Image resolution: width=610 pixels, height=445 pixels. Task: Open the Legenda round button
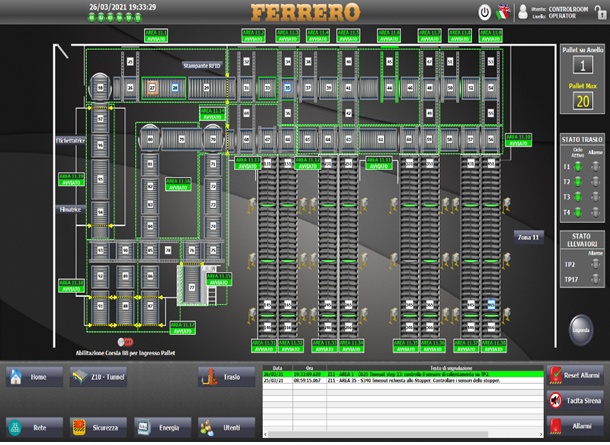click(x=581, y=328)
